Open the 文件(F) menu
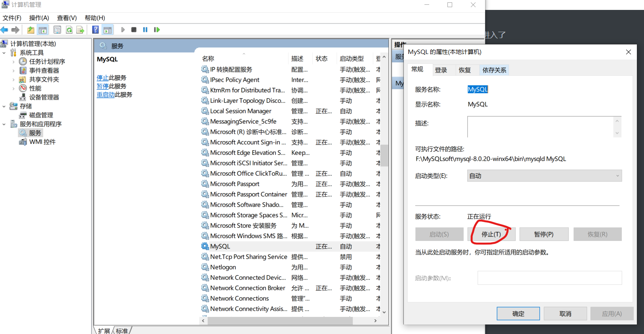 point(12,18)
